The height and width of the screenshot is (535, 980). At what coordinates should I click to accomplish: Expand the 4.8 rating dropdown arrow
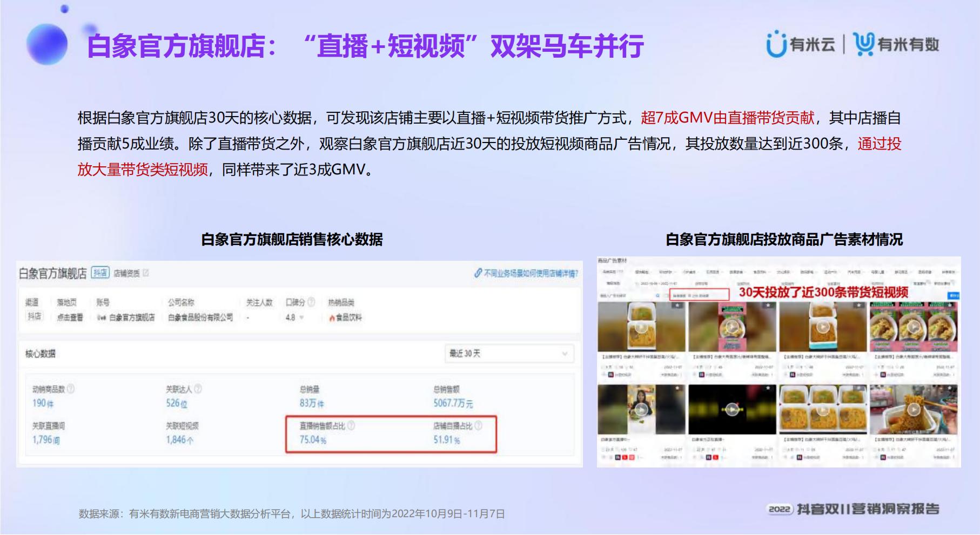click(301, 317)
